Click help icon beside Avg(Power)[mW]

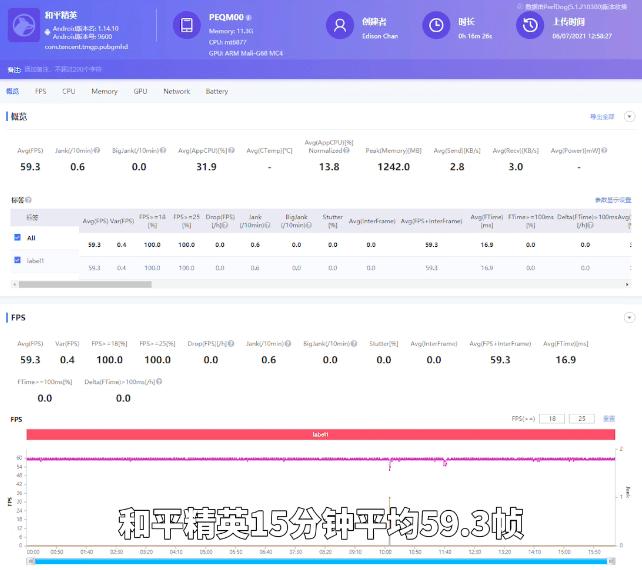point(604,150)
